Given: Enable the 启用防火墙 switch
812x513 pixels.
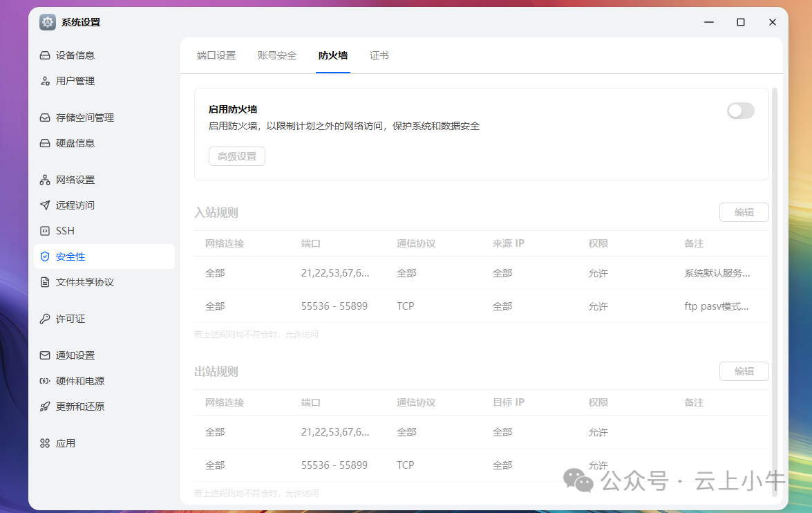Looking at the screenshot, I should pos(740,111).
